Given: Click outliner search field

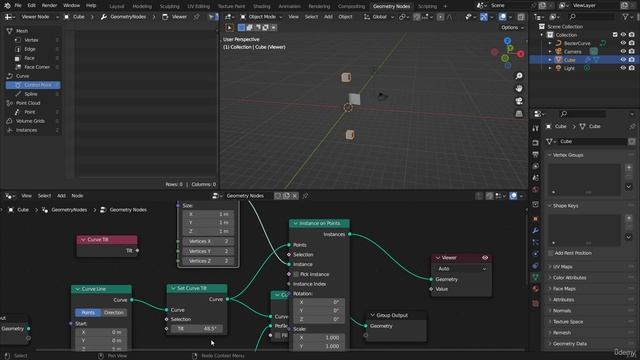Looking at the screenshot, I should pos(591,17).
